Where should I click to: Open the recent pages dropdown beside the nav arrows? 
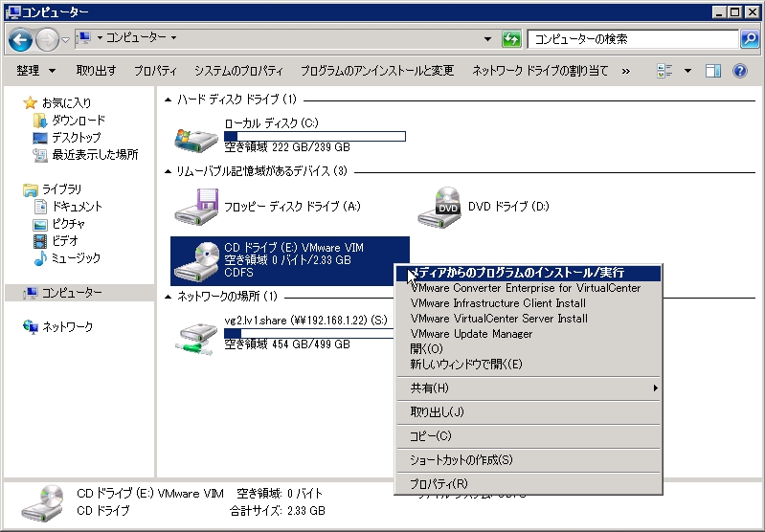pyautogui.click(x=65, y=39)
